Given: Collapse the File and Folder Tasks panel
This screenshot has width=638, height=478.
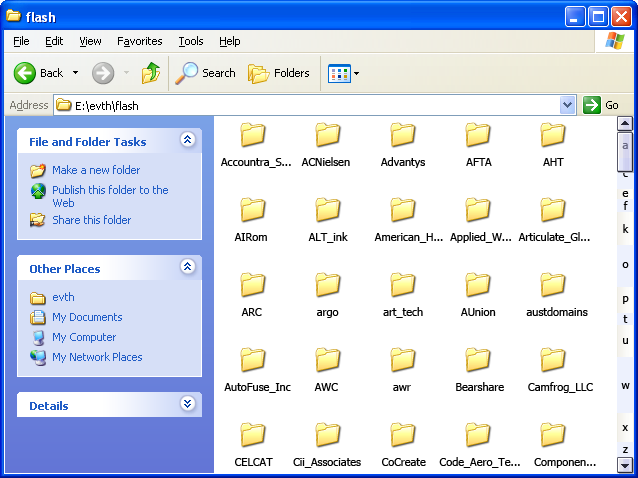Looking at the screenshot, I should click(x=188, y=140).
